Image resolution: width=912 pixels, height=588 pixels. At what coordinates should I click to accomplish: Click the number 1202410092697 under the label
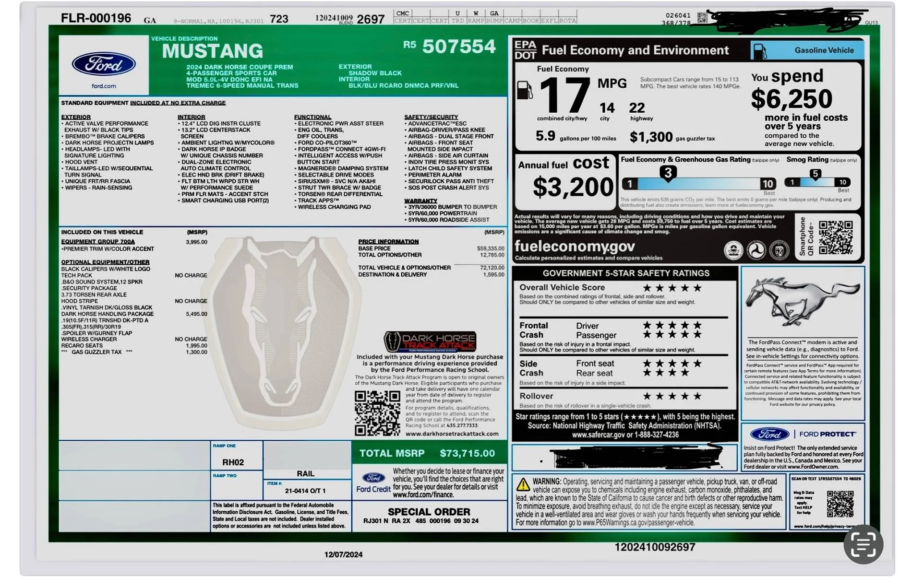click(x=655, y=547)
